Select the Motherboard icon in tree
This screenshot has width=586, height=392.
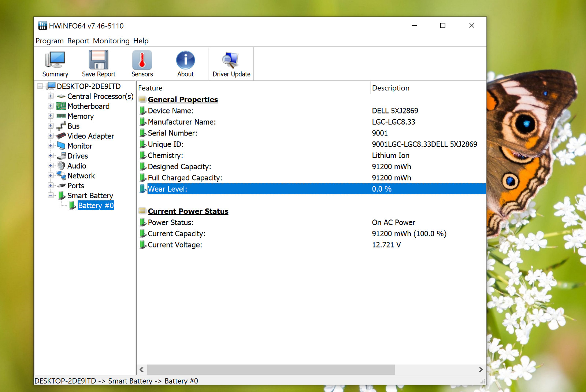click(61, 106)
